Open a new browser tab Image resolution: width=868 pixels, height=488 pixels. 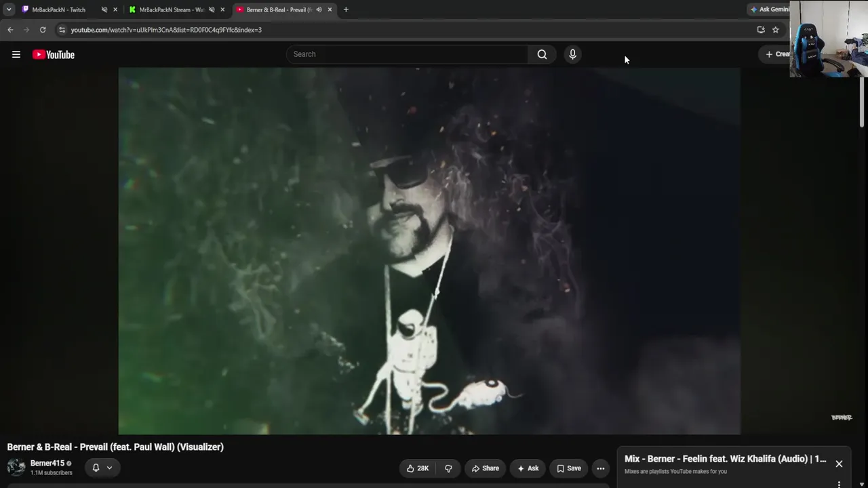[346, 9]
